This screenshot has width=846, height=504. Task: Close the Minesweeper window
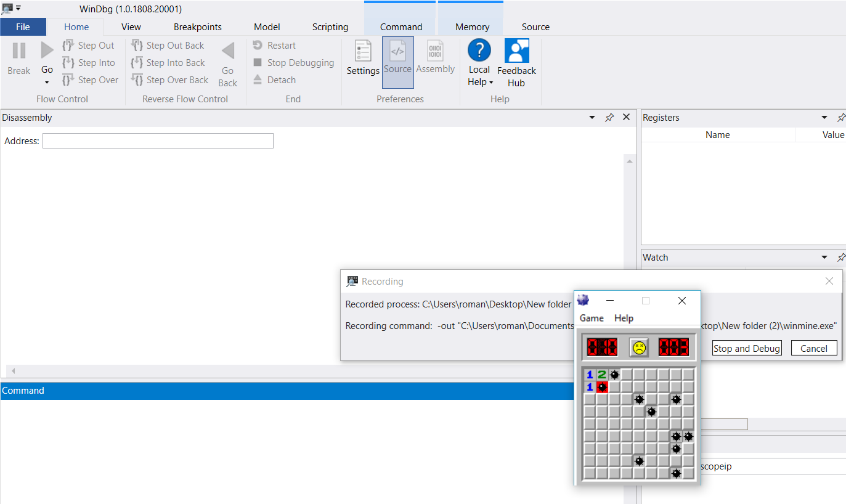681,301
